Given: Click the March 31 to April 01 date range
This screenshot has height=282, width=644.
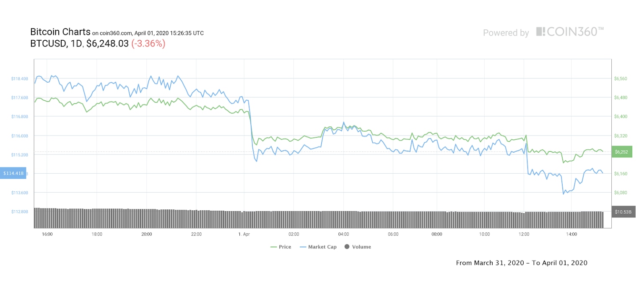Looking at the screenshot, I should point(522,263).
